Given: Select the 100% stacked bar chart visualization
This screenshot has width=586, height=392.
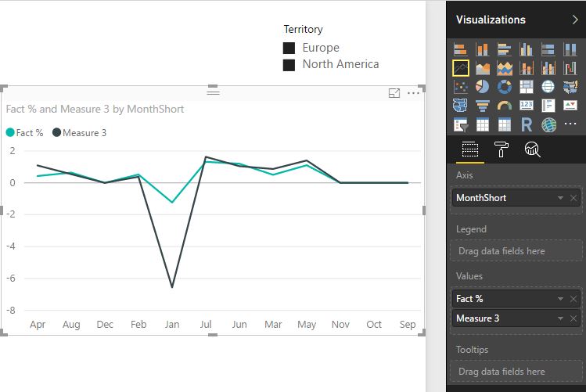Looking at the screenshot, I should pos(548,49).
